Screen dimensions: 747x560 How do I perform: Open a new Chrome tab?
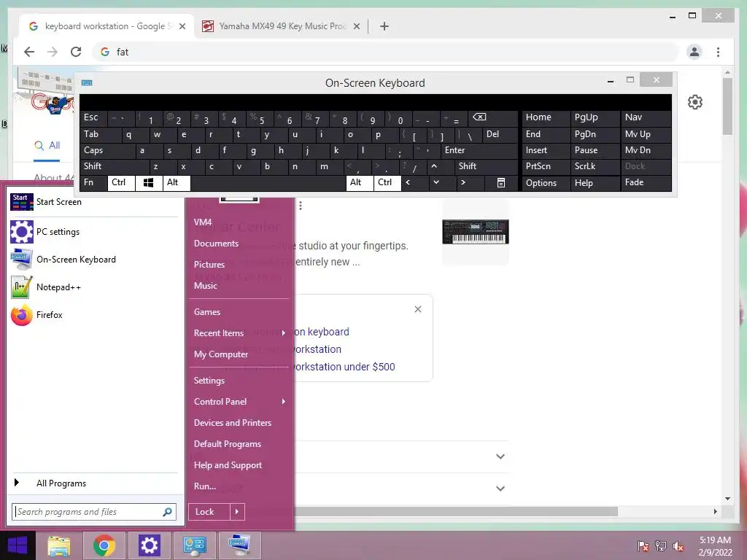pos(384,26)
